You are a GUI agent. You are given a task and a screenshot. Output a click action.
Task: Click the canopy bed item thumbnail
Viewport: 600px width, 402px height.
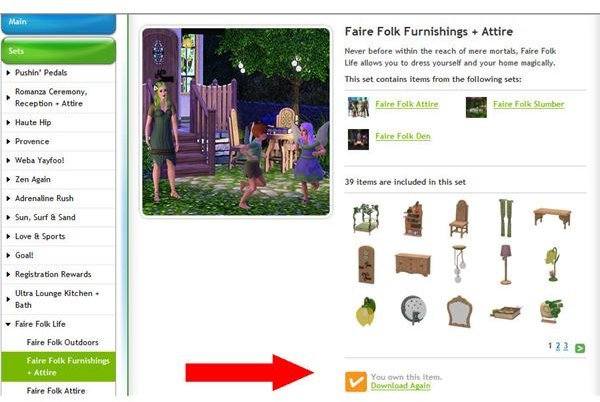(366, 219)
